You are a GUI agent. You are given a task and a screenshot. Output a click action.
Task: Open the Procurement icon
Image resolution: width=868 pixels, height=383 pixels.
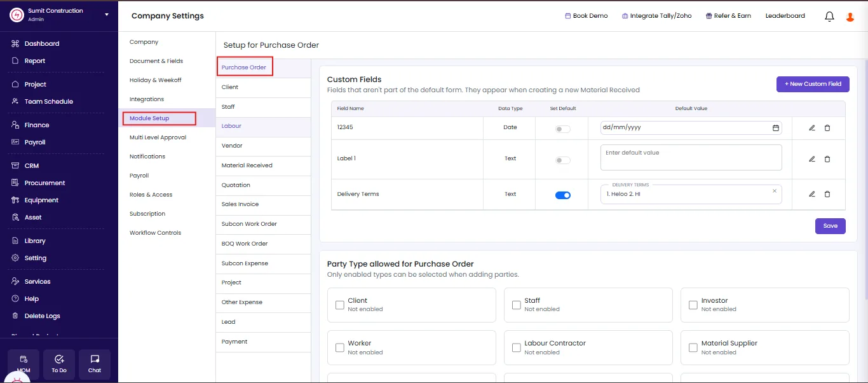tap(15, 183)
